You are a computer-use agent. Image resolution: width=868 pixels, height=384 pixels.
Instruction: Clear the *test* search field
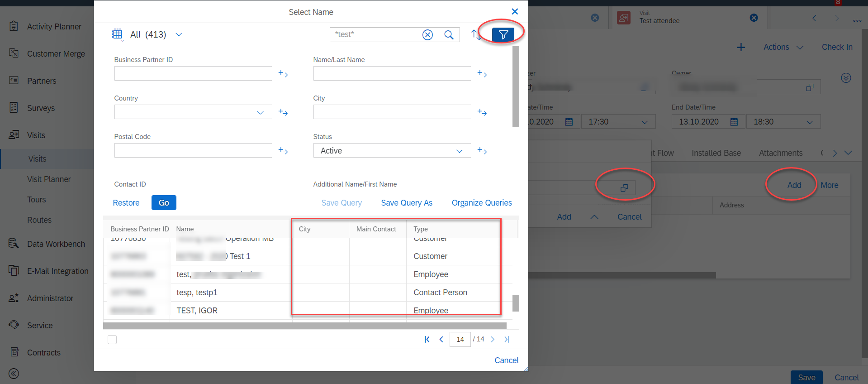click(x=427, y=35)
